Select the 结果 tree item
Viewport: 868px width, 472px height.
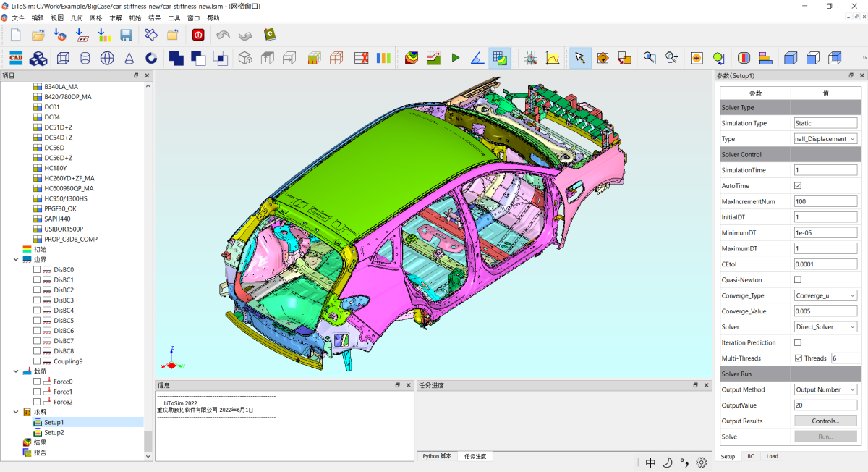35,442
